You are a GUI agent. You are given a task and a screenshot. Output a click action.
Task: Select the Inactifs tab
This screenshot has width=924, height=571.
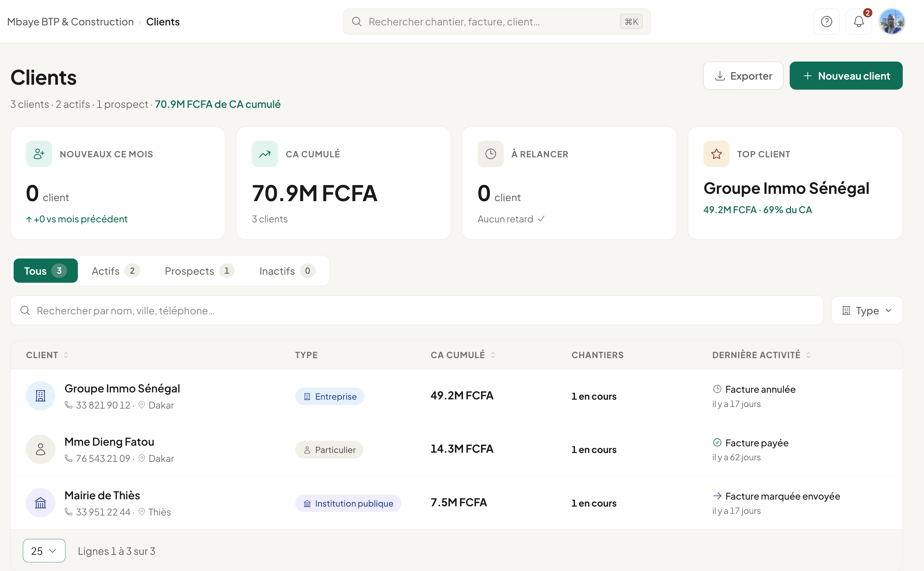click(287, 271)
